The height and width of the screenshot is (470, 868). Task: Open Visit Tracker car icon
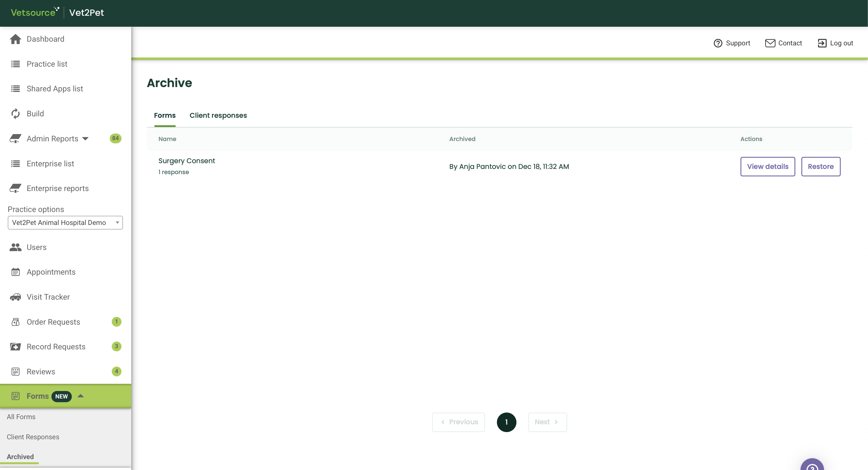pos(16,297)
